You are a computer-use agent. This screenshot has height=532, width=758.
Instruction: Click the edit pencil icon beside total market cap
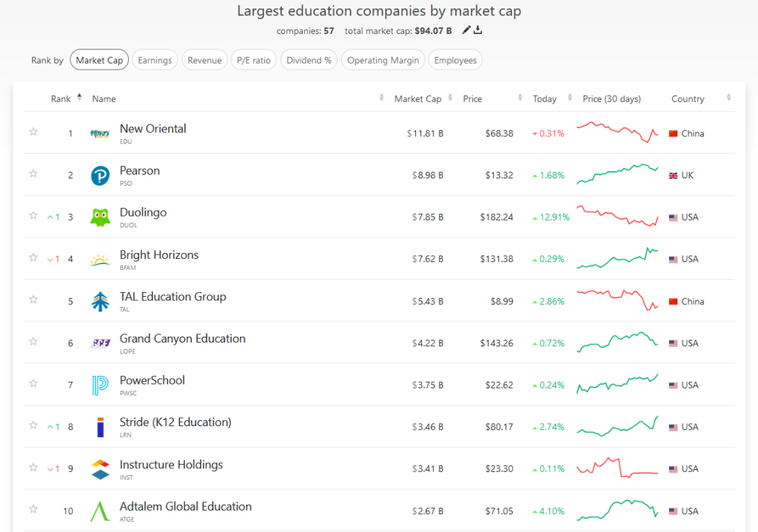pyautogui.click(x=466, y=30)
